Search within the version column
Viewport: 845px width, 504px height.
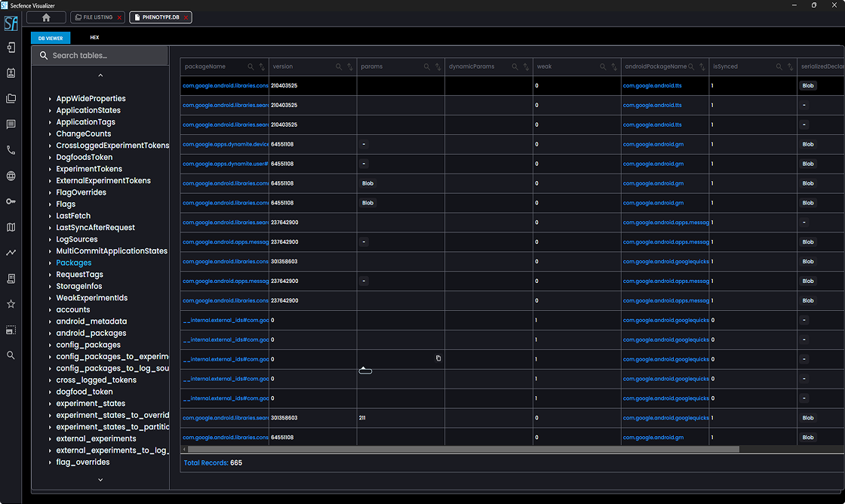(339, 67)
